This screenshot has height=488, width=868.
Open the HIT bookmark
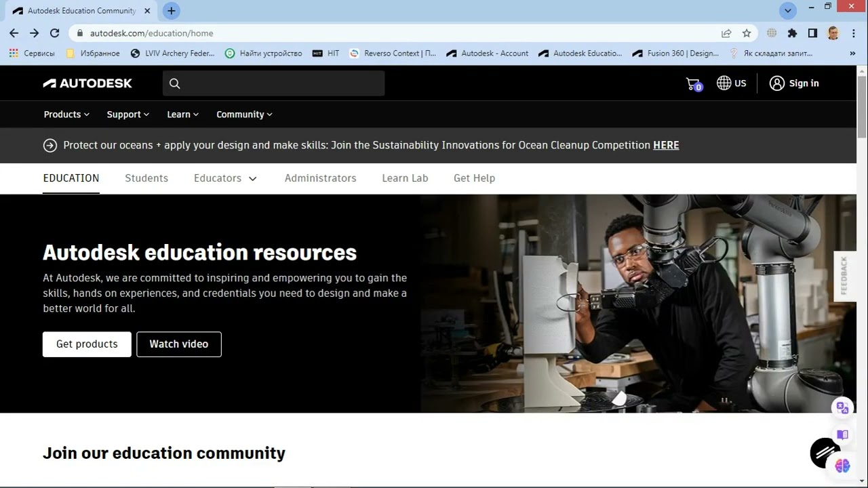(325, 53)
